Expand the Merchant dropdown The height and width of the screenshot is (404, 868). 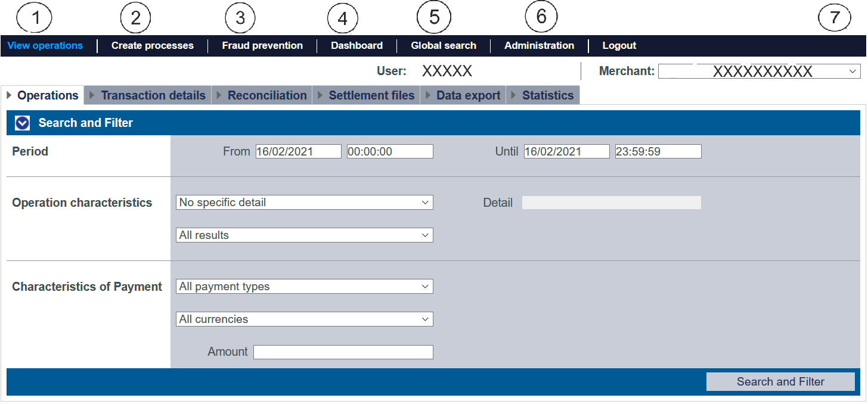point(759,72)
